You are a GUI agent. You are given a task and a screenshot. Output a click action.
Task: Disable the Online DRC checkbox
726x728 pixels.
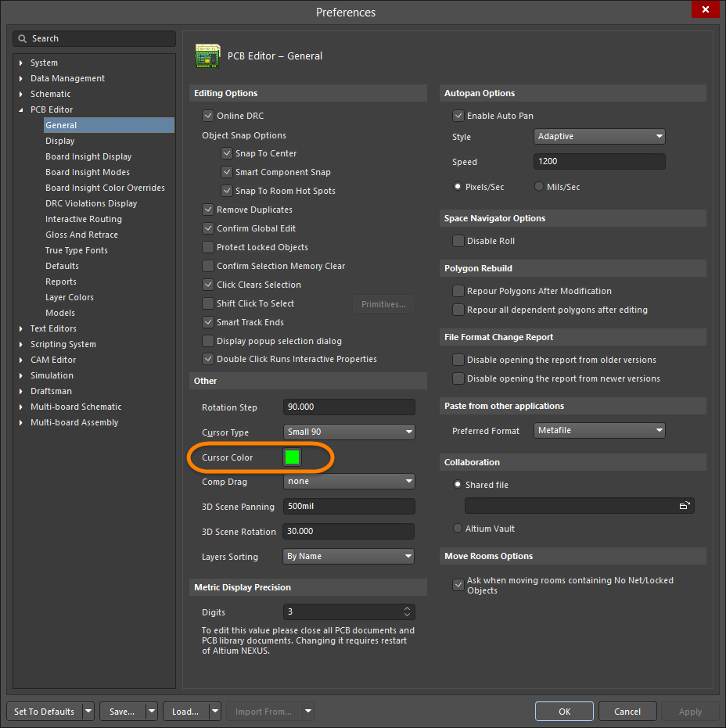coord(208,116)
